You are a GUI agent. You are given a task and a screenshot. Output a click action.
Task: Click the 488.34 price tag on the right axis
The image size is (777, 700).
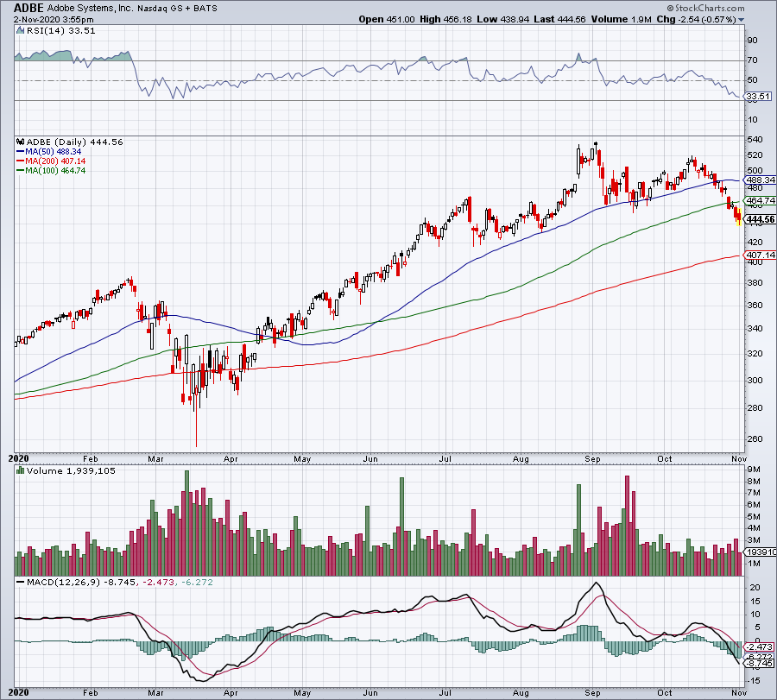760,180
